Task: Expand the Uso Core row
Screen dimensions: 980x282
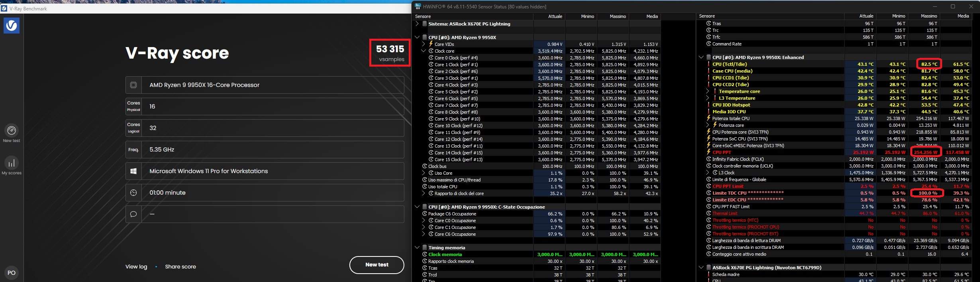Action: (x=424, y=173)
